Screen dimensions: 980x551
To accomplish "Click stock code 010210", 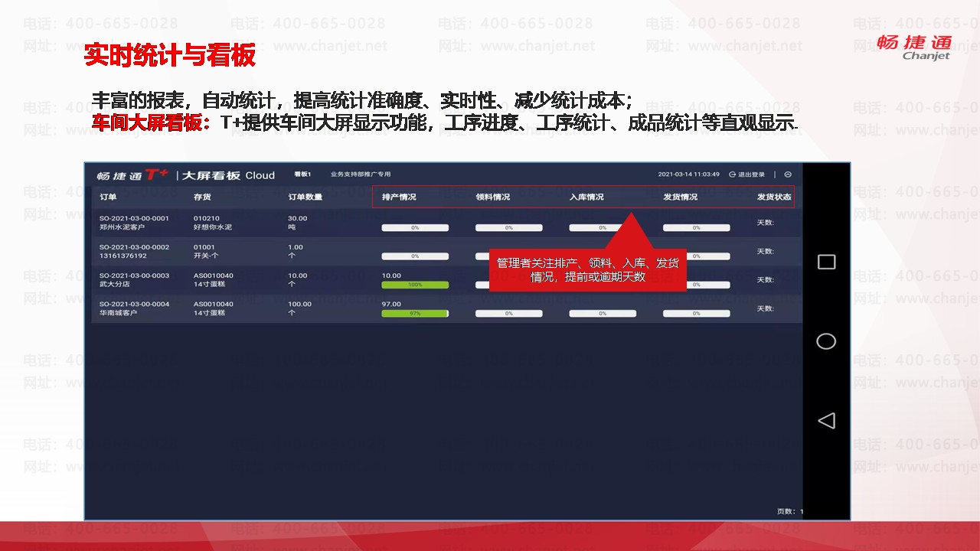I will (x=206, y=219).
